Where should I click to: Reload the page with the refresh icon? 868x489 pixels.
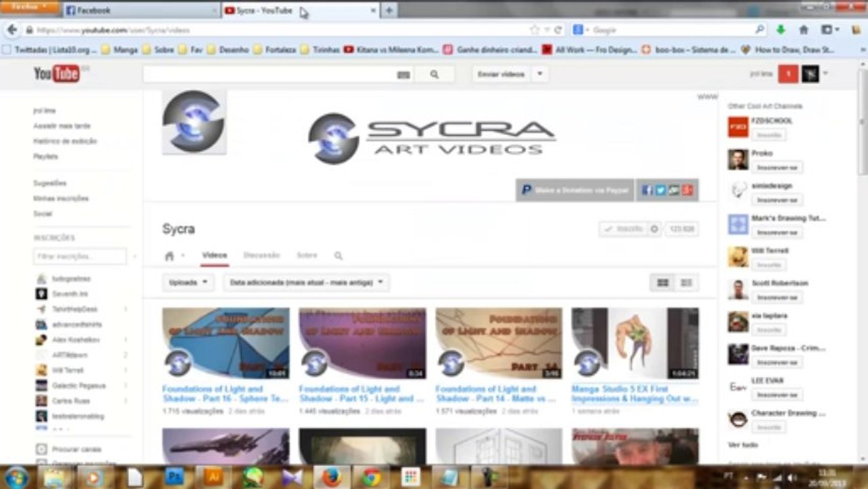pyautogui.click(x=558, y=30)
